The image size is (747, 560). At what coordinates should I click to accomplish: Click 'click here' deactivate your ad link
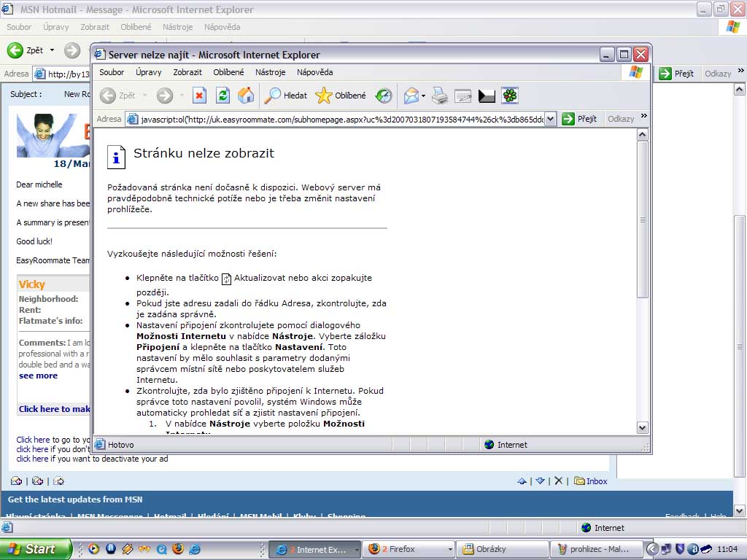pyautogui.click(x=32, y=459)
